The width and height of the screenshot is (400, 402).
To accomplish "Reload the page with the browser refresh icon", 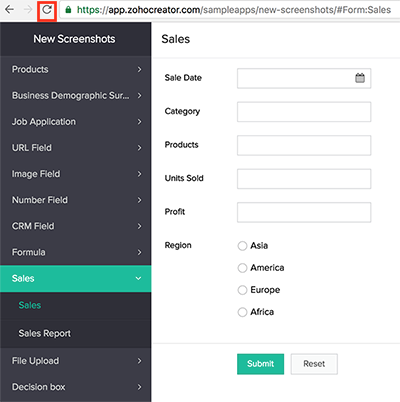I will [x=47, y=10].
